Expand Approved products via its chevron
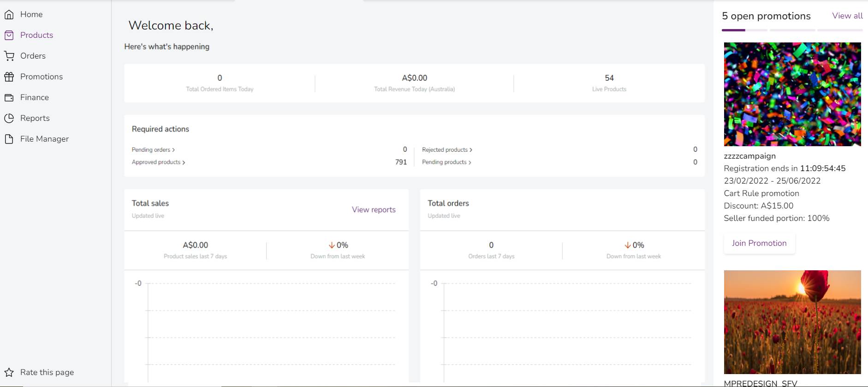The height and width of the screenshot is (387, 868). coord(184,162)
